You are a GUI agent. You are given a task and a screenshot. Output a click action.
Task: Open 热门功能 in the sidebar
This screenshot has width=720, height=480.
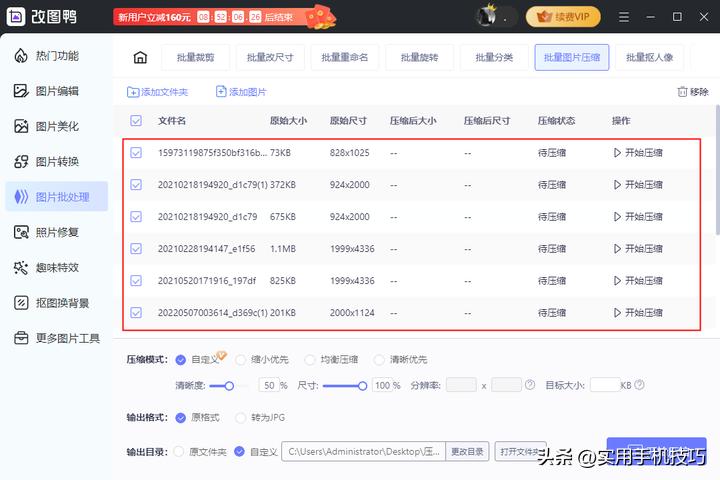pos(57,56)
